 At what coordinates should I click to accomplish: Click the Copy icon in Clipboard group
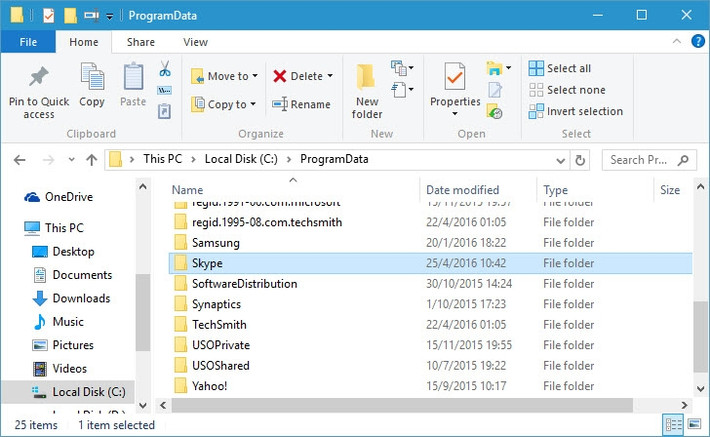[x=92, y=76]
